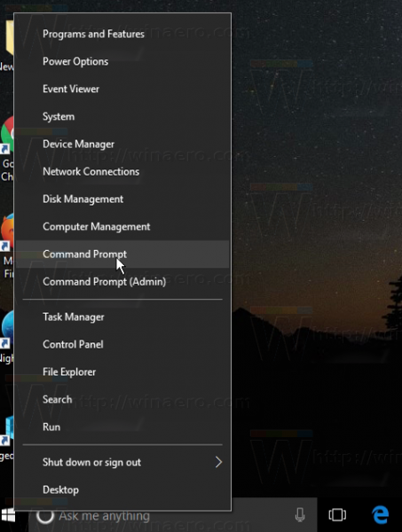Viewport: 402px width, 532px height.
Task: Launch Microsoft Edge from the taskbar
Action: pyautogui.click(x=381, y=514)
